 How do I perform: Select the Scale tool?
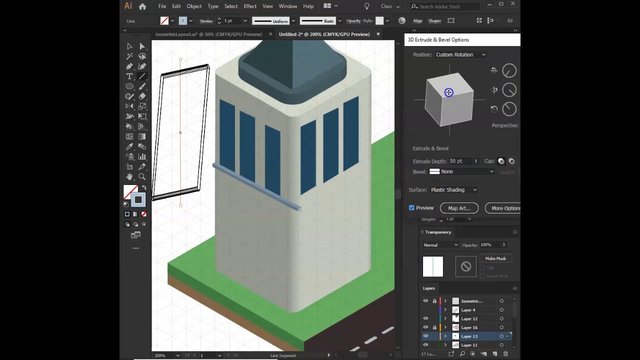(x=142, y=106)
